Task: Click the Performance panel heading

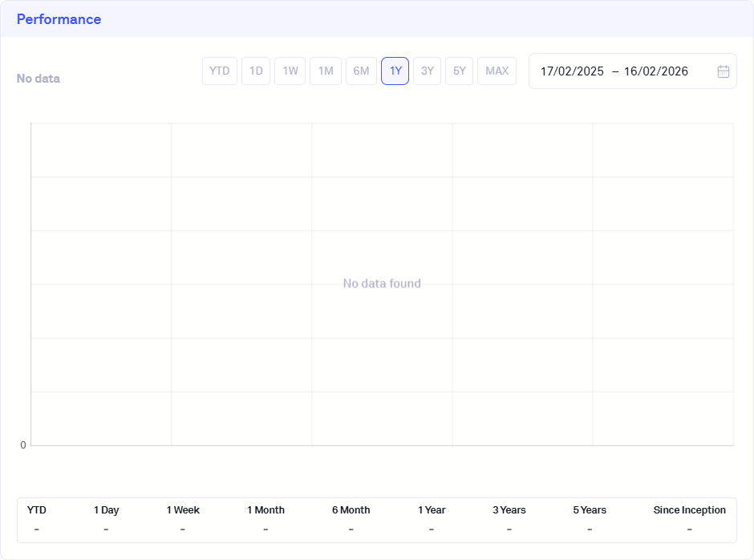Action: [59, 19]
